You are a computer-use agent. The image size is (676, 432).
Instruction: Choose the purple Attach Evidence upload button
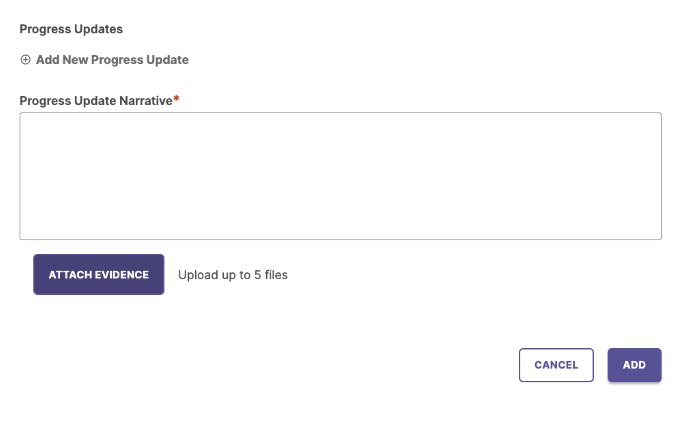(99, 275)
